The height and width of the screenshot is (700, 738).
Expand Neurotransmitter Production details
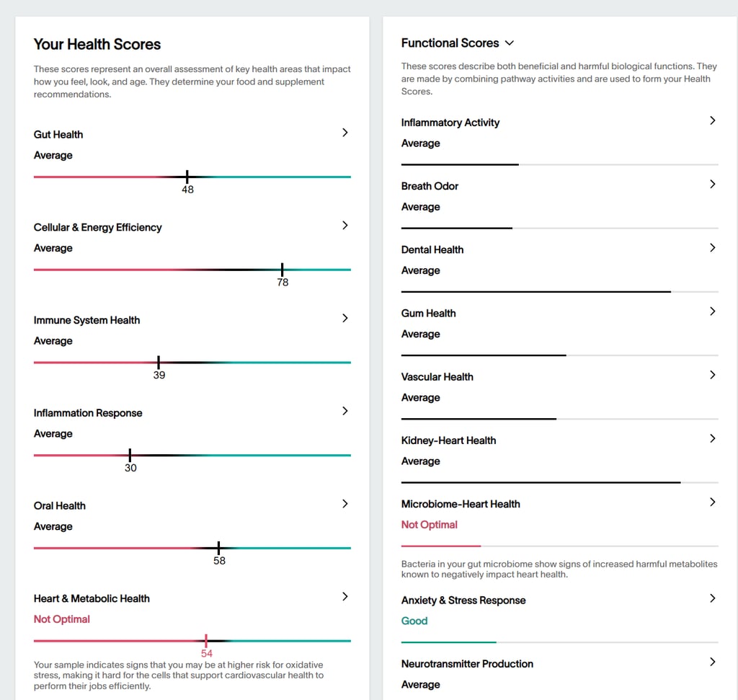[712, 662]
